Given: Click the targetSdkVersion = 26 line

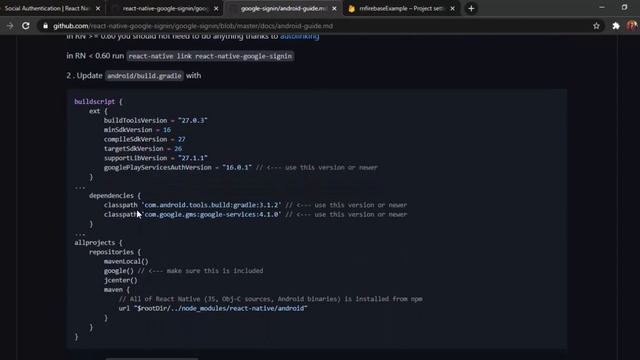Looking at the screenshot, I should [x=143, y=149].
